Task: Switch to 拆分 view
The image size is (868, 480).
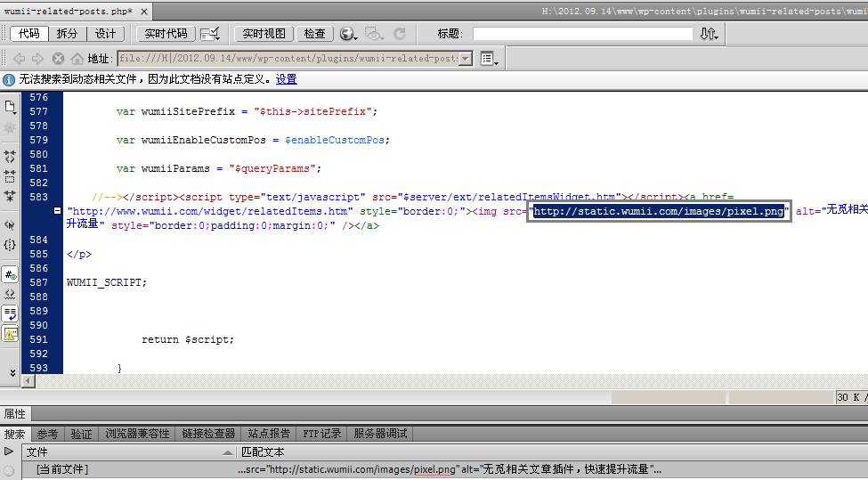Action: tap(67, 34)
